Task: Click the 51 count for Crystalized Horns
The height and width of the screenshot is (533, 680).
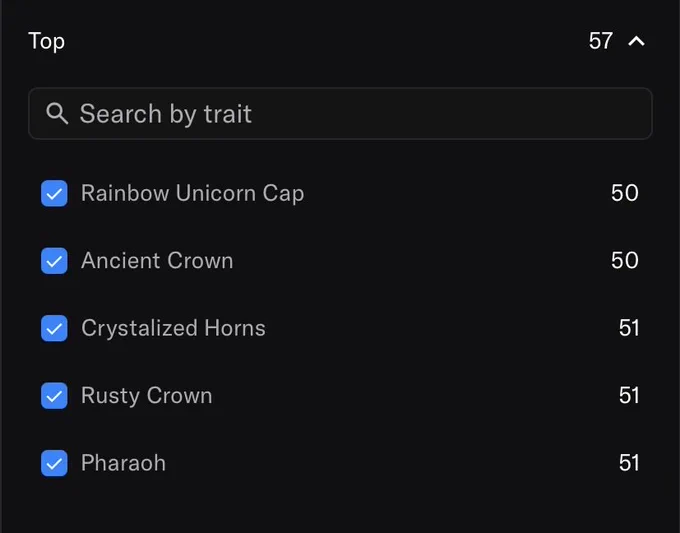Action: (629, 328)
